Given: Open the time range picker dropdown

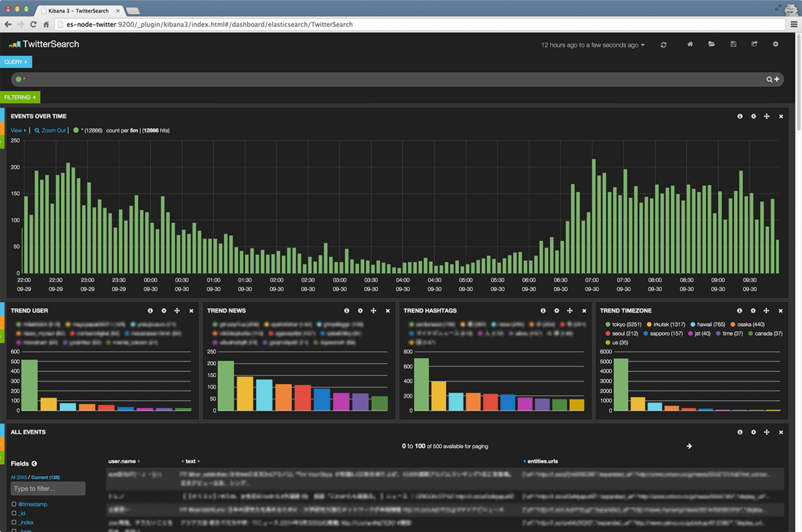Looking at the screenshot, I should [x=592, y=45].
